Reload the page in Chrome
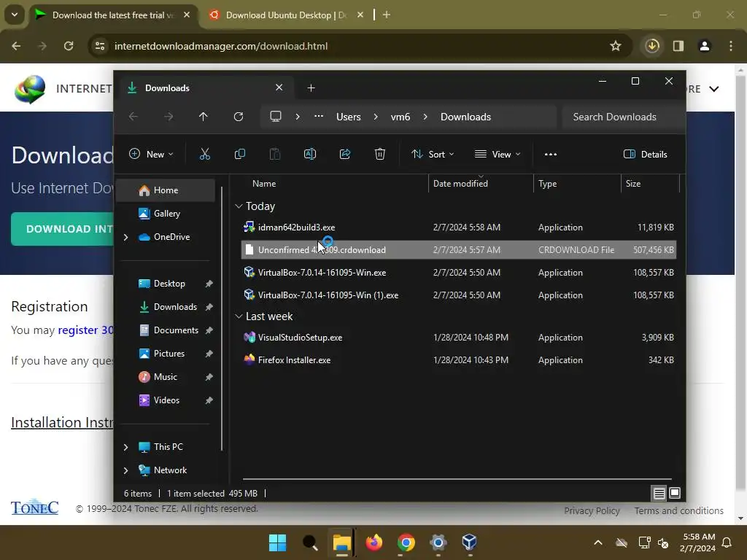747x560 pixels. pos(69,46)
